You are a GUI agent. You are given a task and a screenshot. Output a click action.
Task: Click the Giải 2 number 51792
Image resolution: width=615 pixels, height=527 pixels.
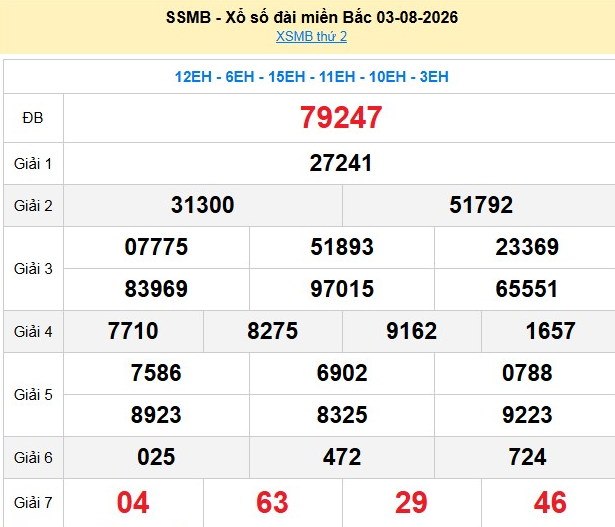click(x=481, y=205)
